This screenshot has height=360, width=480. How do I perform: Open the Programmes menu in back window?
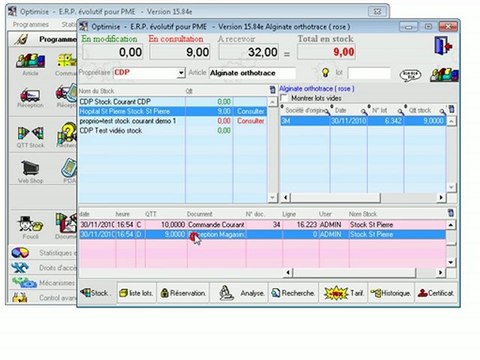(31, 24)
